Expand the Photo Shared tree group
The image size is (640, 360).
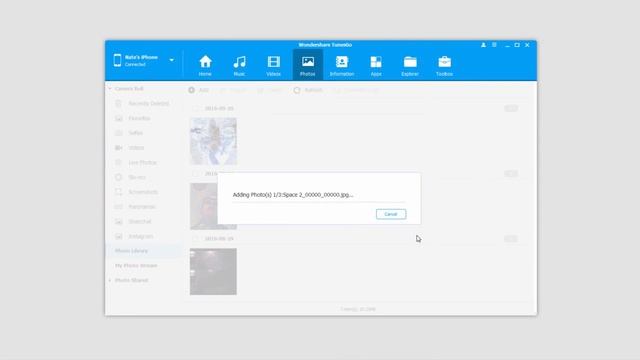click(x=110, y=280)
